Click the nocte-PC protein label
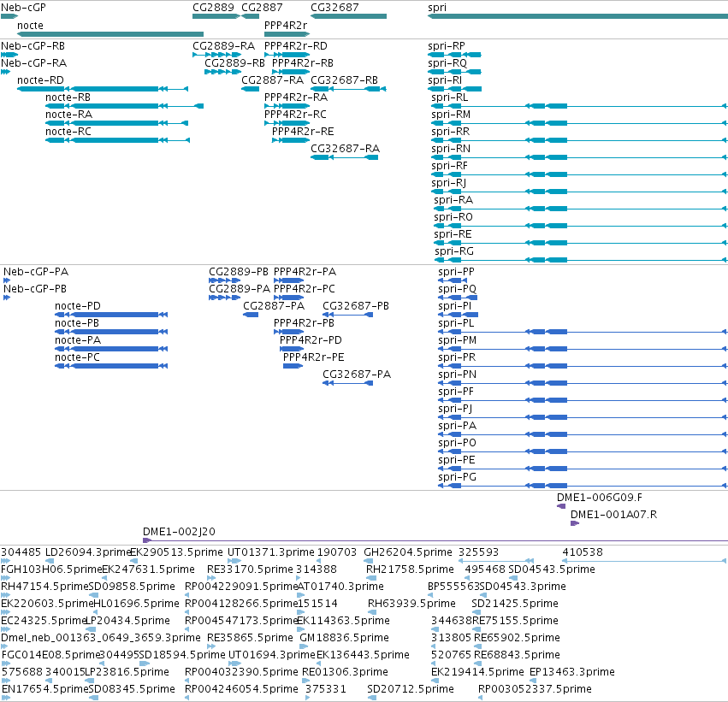 (77, 357)
